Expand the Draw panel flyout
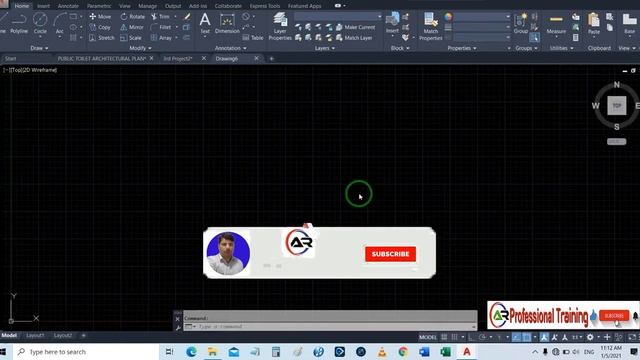 pos(39,48)
